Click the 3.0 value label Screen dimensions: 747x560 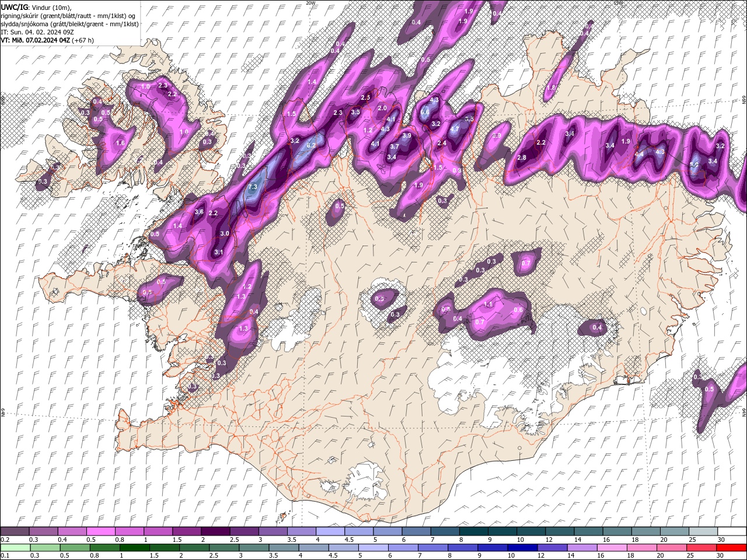coord(225,233)
